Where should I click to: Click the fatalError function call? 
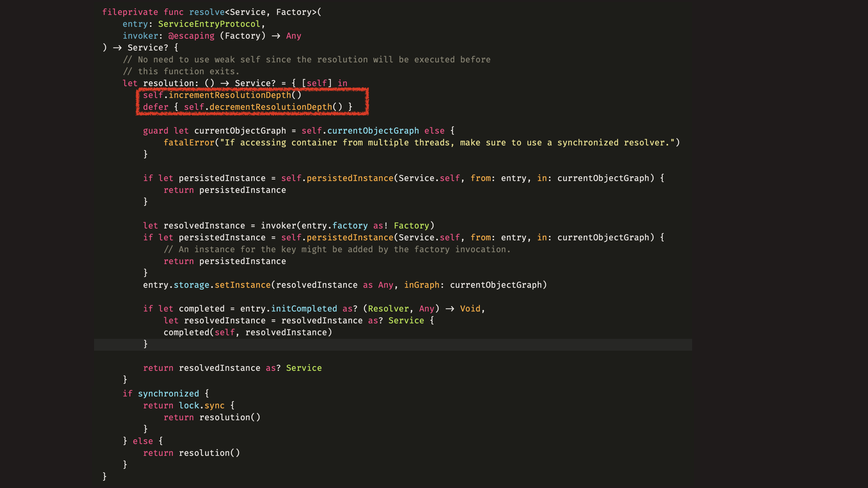click(189, 142)
